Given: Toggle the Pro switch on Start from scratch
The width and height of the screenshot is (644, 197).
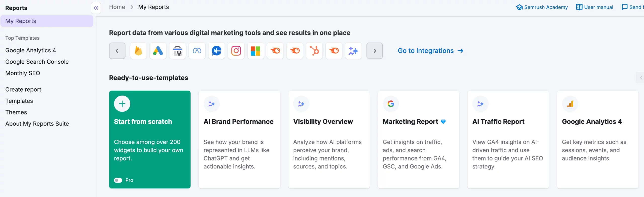Looking at the screenshot, I should [x=118, y=180].
